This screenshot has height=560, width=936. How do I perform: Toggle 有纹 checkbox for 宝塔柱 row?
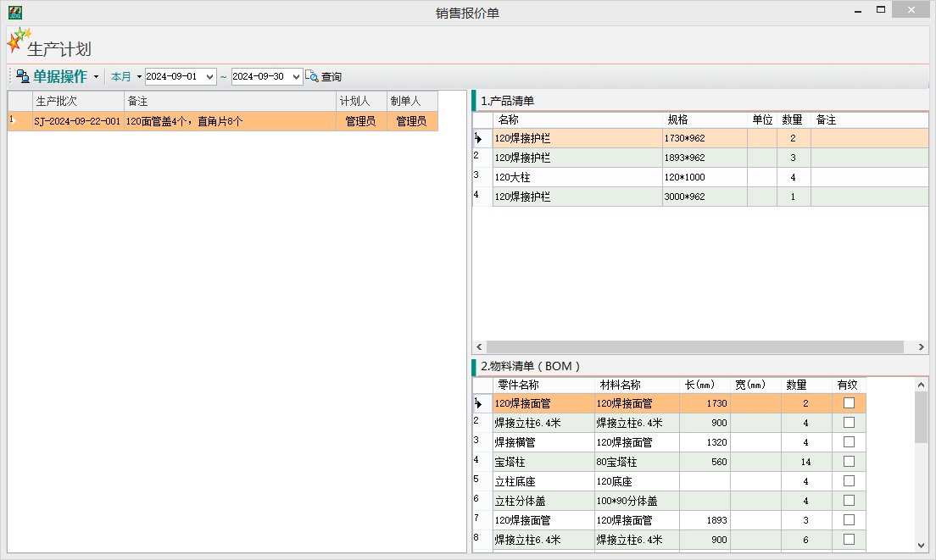pyautogui.click(x=849, y=462)
